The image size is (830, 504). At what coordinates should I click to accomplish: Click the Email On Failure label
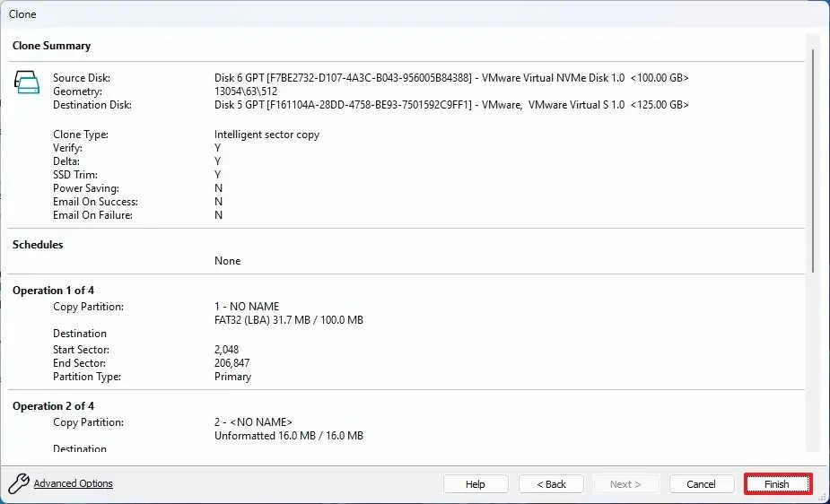(x=92, y=215)
